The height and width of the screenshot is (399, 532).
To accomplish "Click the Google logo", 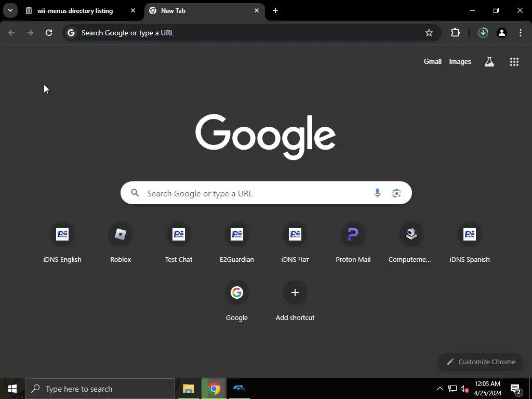I will coord(265,137).
